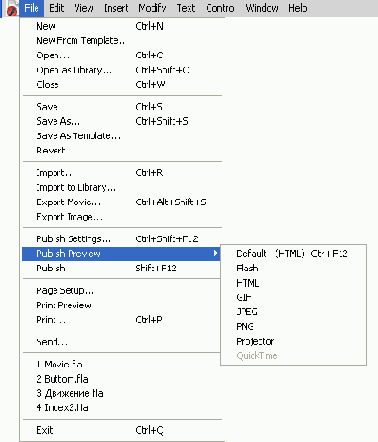Open Publish Settings dialog entry

(x=122, y=239)
